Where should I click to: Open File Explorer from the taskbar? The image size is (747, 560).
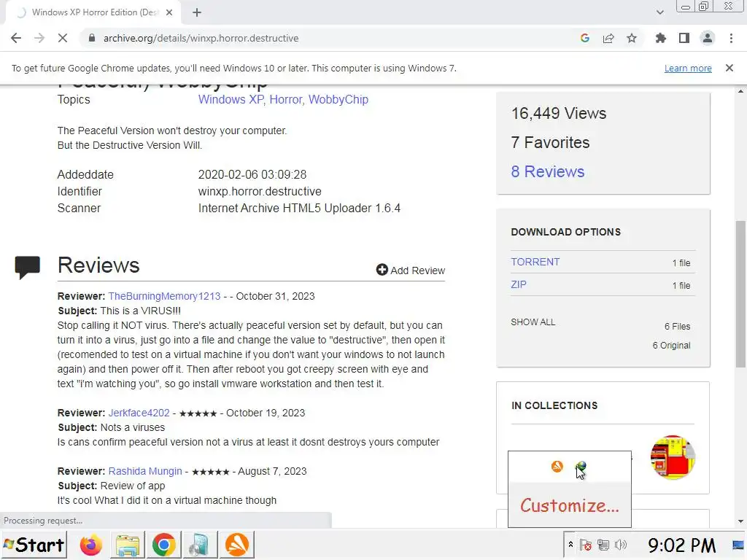pos(127,545)
